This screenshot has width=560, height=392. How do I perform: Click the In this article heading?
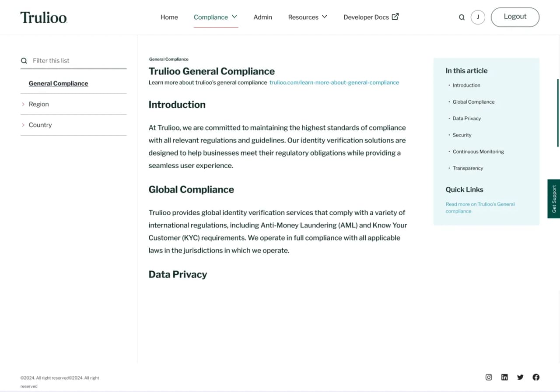pos(466,70)
